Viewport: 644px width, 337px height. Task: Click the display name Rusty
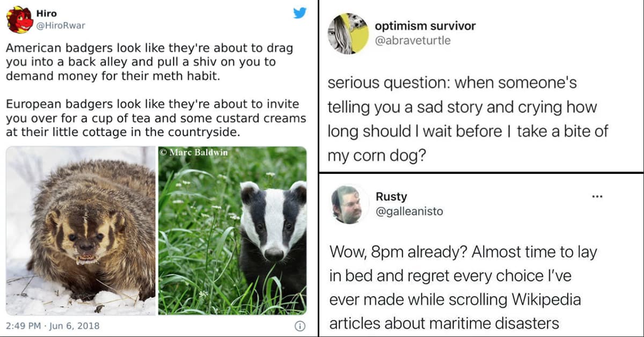tap(391, 196)
